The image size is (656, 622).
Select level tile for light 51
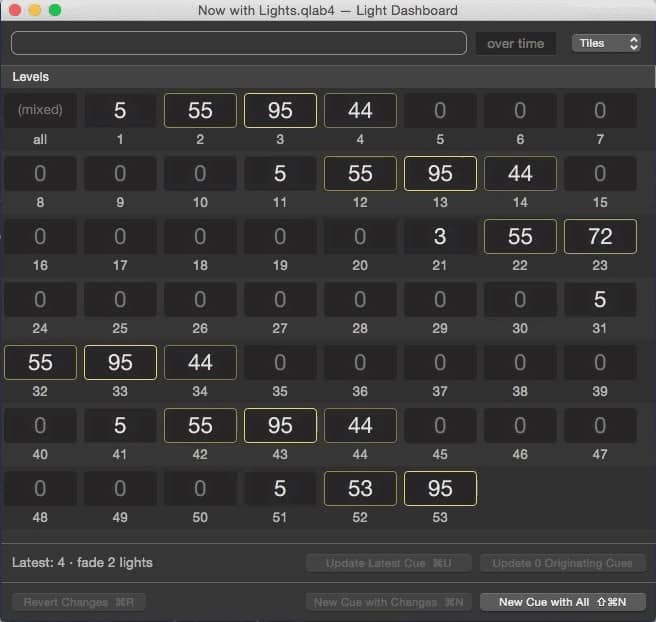[280, 489]
